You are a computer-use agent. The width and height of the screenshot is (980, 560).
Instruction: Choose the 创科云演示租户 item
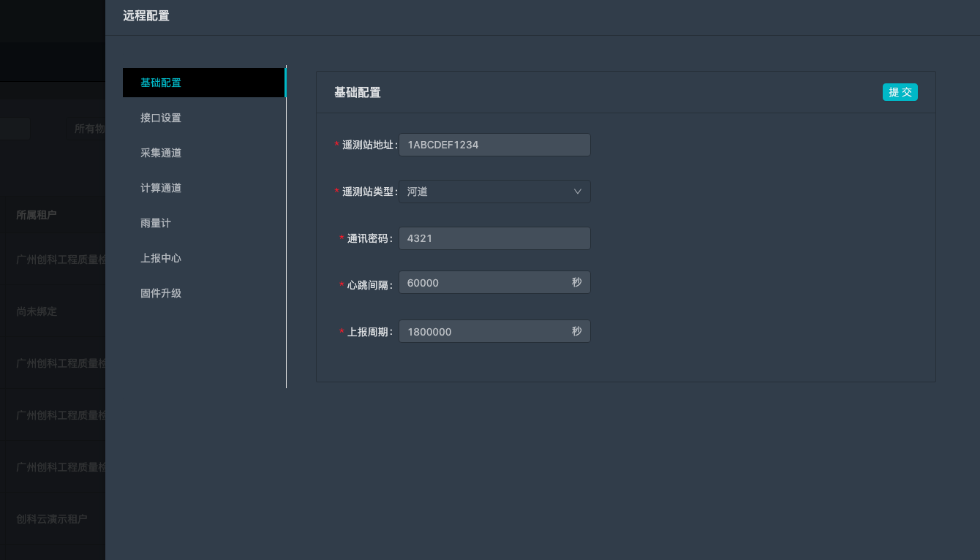(51, 519)
